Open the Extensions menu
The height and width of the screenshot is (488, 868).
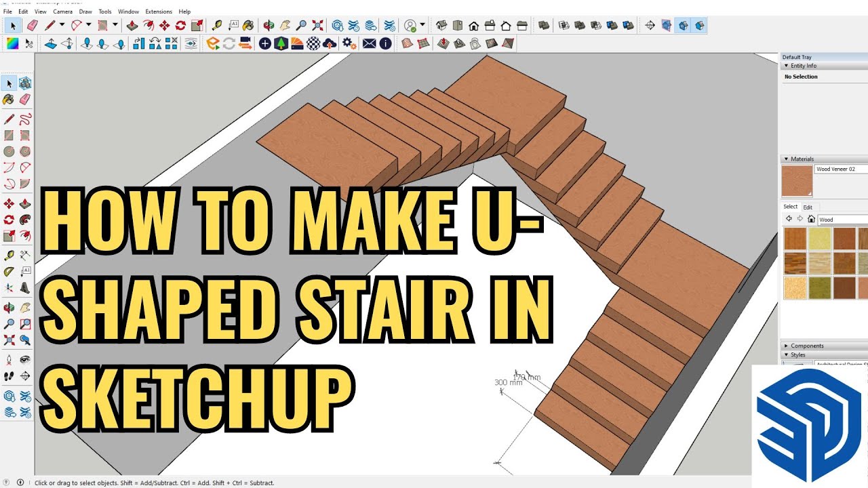click(x=159, y=12)
